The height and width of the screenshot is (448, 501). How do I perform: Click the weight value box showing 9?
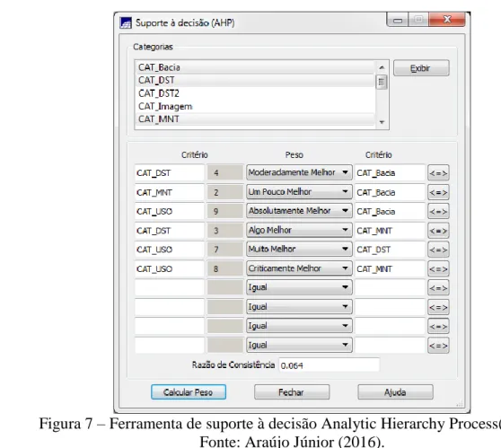coord(225,211)
